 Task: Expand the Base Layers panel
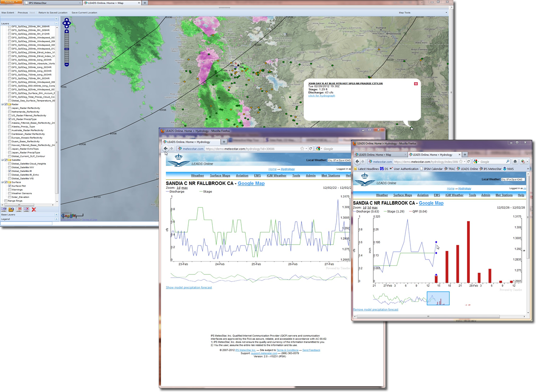[x=56, y=215]
